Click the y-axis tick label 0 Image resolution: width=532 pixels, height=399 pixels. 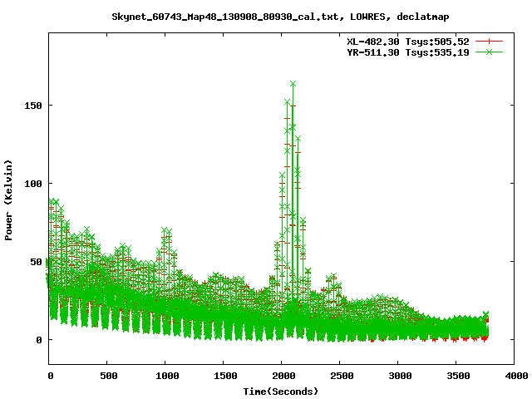[39, 340]
